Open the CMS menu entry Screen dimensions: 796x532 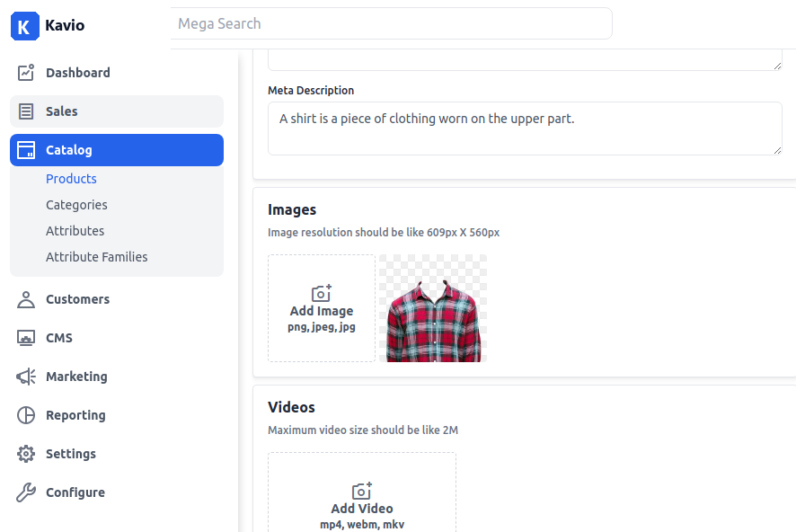[117, 338]
